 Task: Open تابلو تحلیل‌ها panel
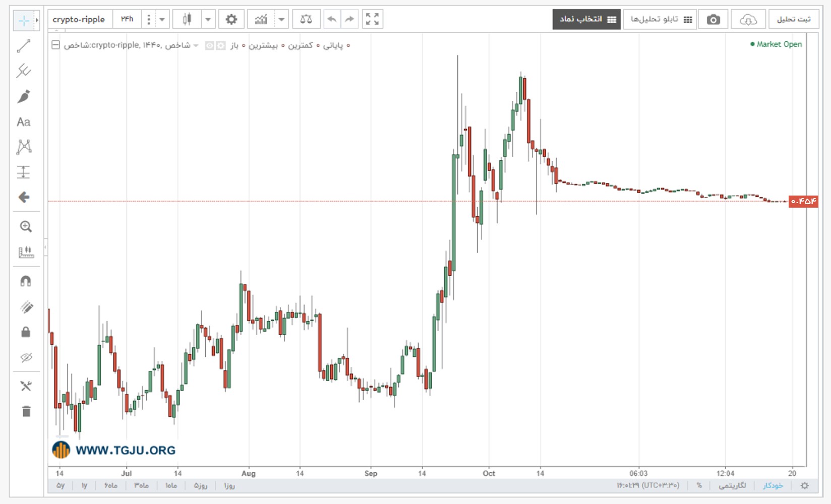[660, 20]
